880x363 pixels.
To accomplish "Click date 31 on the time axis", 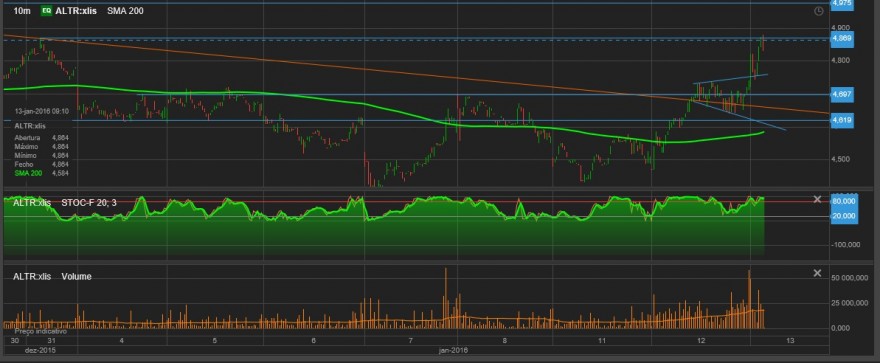I will [x=51, y=341].
